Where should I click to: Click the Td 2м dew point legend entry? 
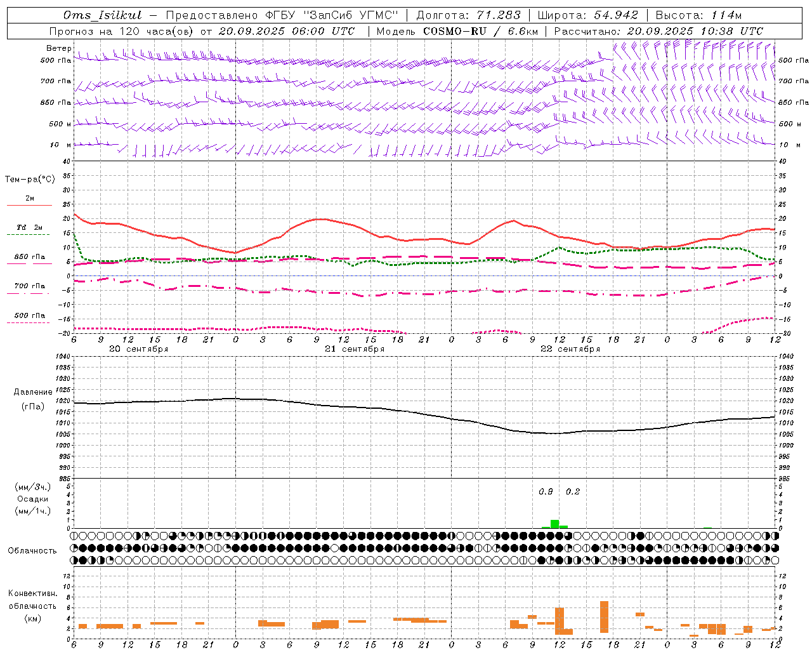point(30,227)
